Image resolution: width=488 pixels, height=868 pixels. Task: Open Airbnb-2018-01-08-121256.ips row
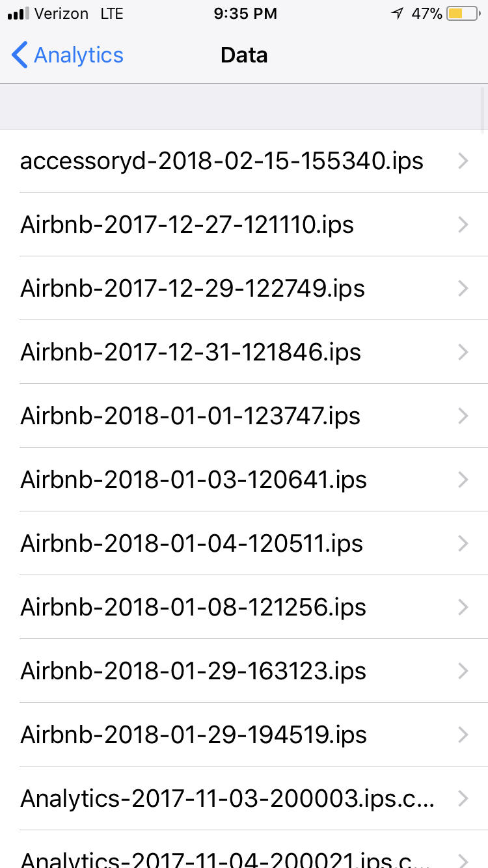coord(193,607)
